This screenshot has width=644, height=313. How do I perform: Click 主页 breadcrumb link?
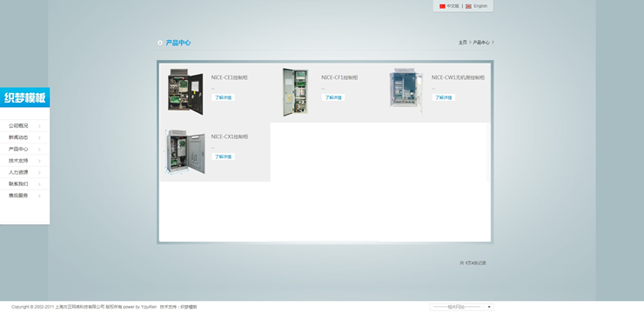[463, 43]
